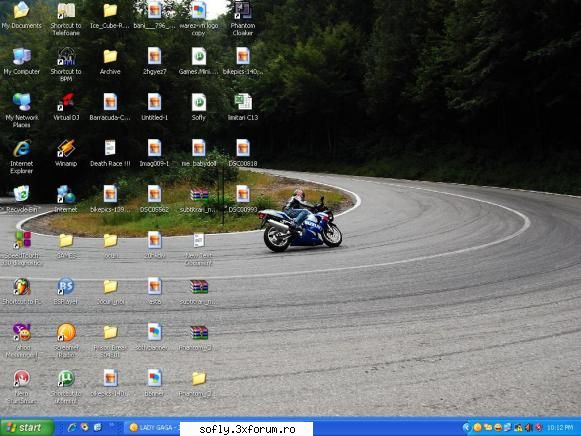Viewport: 581px width, 436px height.
Task: Open the Shortcut to BPM icon
Action: pos(66,64)
